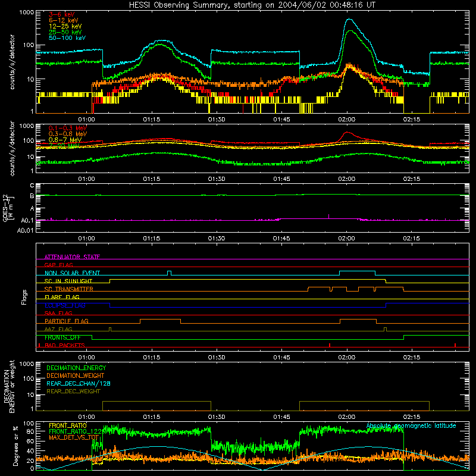Viewport: 476px width, 476px height.
Task: Click the short NON_SOLAR_EVENT pulse near 01:19
Action: 170,273
